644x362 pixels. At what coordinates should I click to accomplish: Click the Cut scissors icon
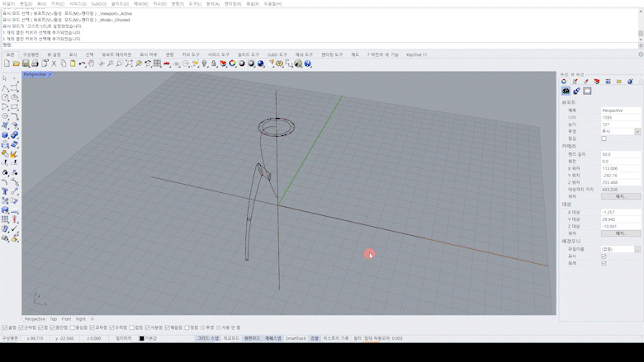(54, 63)
